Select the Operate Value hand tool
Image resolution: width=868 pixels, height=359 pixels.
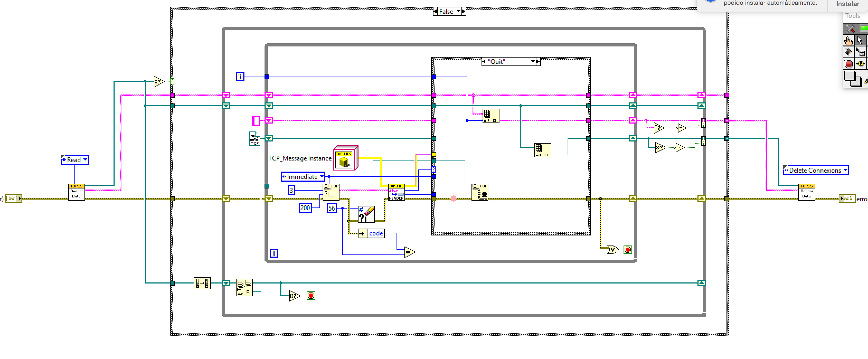pyautogui.click(x=848, y=41)
